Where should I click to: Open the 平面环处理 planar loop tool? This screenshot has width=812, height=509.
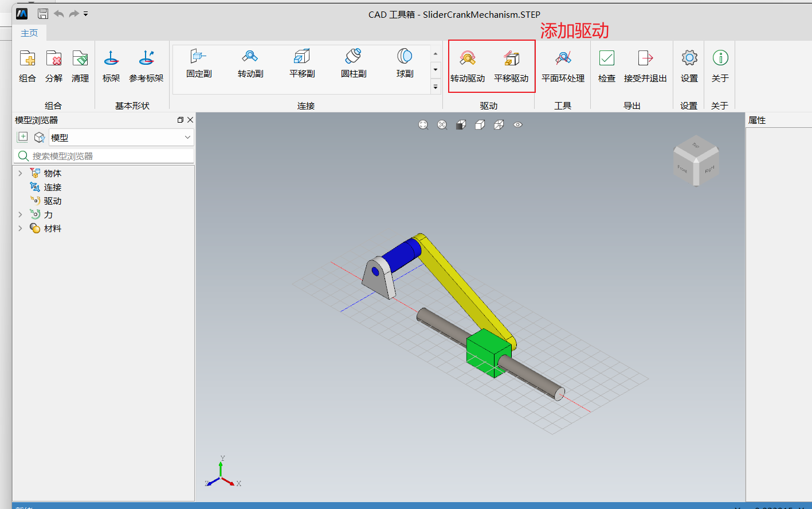(563, 66)
